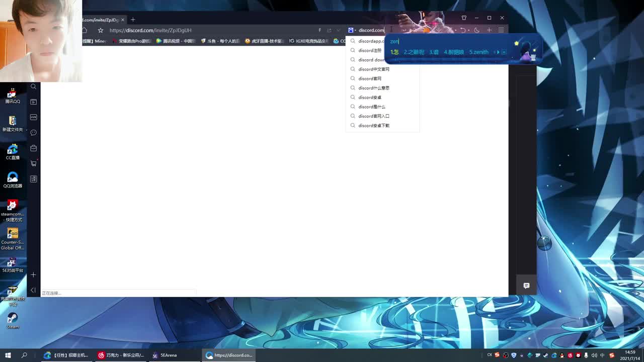The width and height of the screenshot is (644, 362).
Task: Open 5E对战平台 desktop shortcut
Action: click(13, 265)
